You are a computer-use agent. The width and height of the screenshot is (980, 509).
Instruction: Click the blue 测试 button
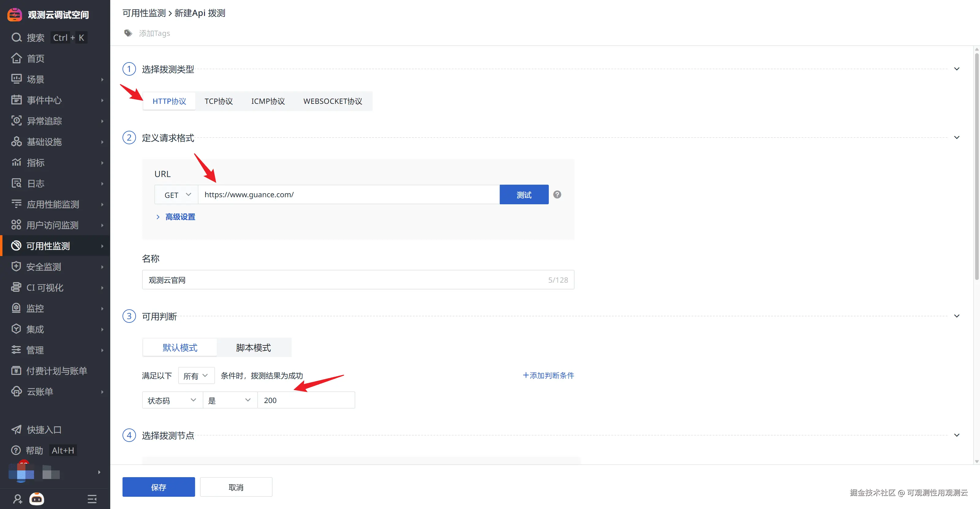tap(524, 195)
